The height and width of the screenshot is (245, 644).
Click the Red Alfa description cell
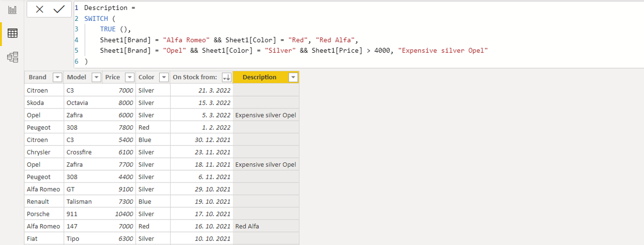pyautogui.click(x=266, y=226)
